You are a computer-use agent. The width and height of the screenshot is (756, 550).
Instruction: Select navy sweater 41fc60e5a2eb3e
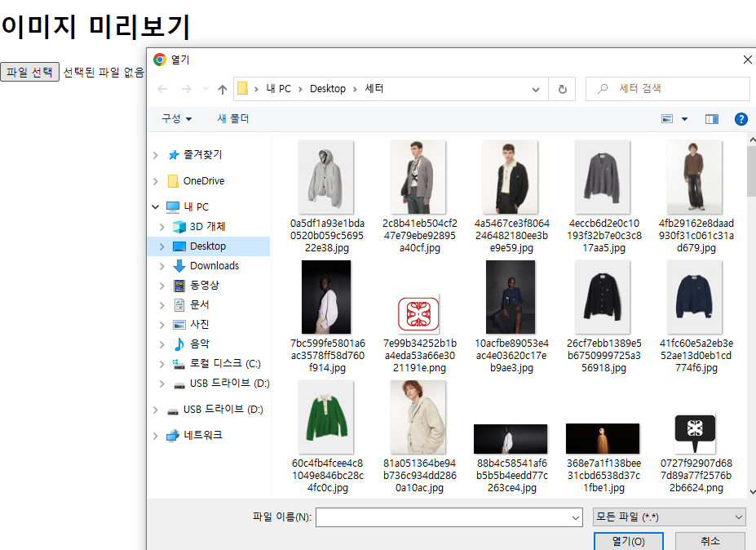(x=695, y=297)
